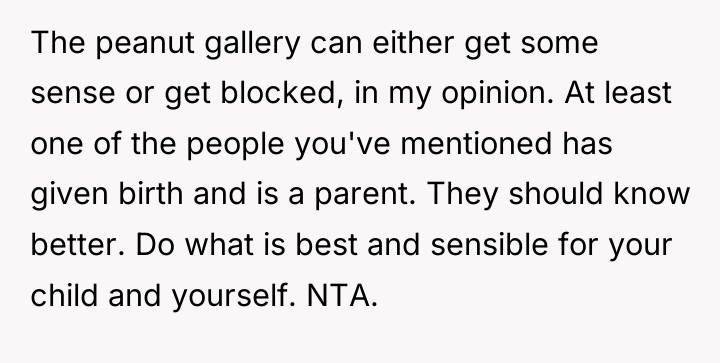Click the word "They" in fourth line

(462, 195)
